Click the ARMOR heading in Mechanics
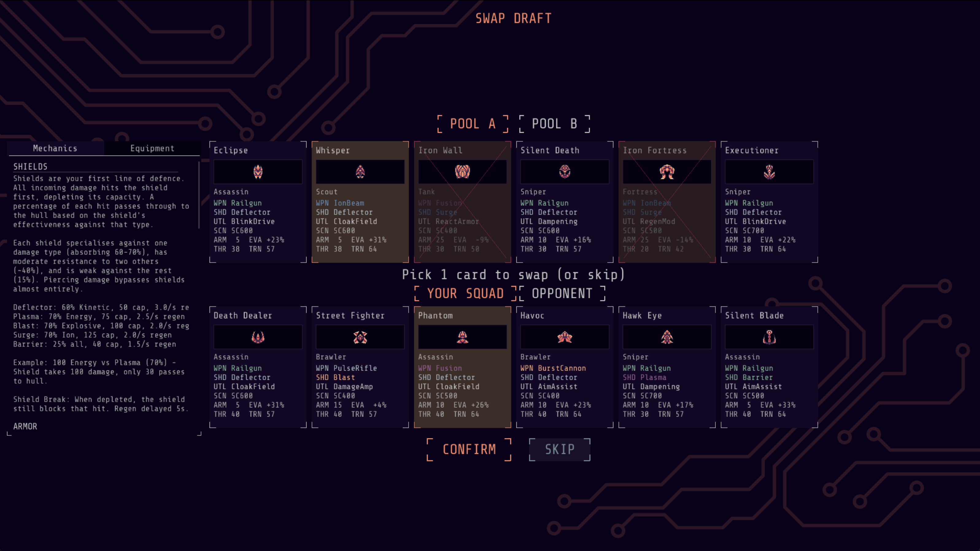Image resolution: width=980 pixels, height=551 pixels. pos(25,426)
